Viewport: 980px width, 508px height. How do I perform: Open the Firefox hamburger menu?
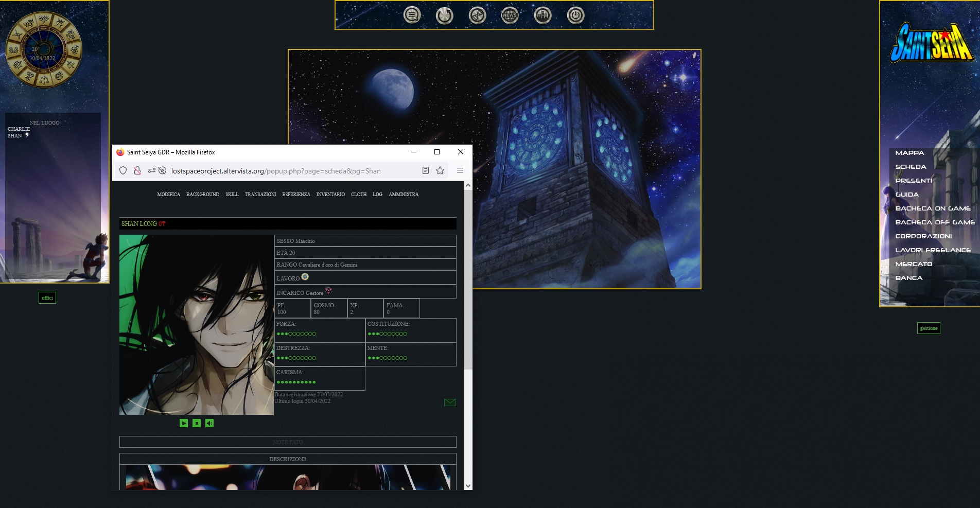tap(460, 171)
